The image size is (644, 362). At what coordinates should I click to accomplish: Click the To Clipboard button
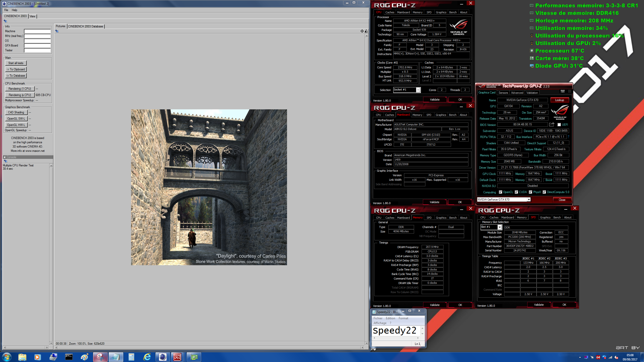click(x=16, y=69)
